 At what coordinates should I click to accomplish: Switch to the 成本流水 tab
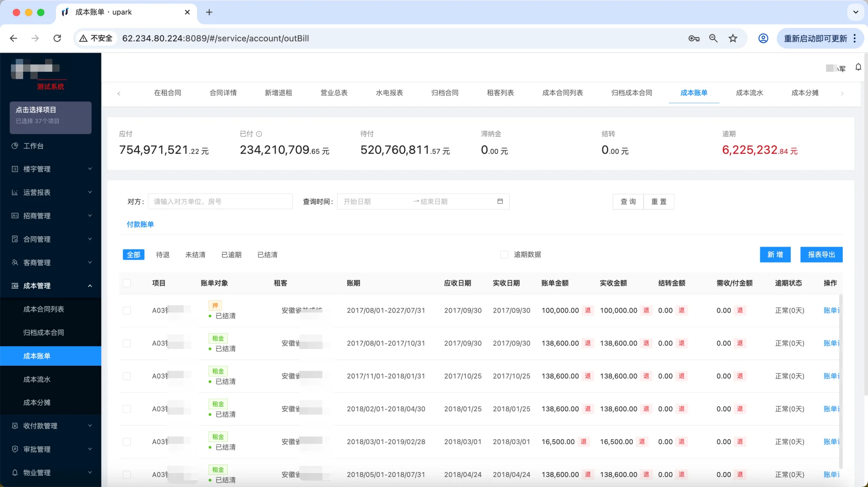click(749, 93)
